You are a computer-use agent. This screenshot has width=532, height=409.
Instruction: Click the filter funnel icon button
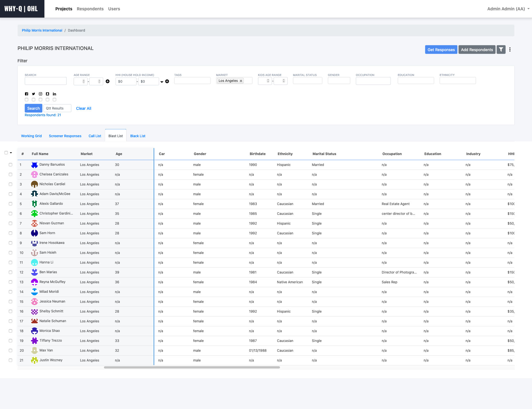coord(501,50)
